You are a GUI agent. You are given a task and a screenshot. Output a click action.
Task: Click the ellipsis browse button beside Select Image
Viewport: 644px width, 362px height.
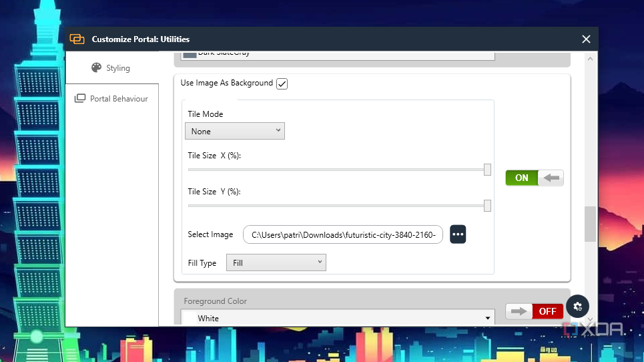click(458, 234)
